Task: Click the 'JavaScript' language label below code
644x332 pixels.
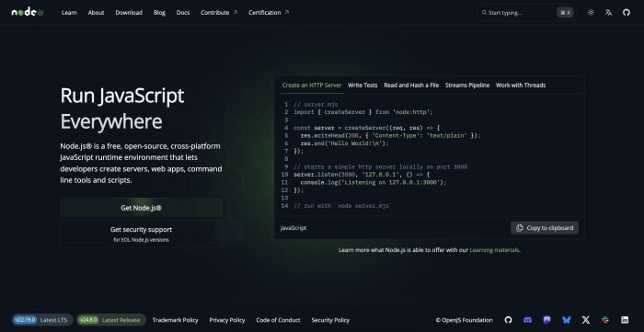Action: pyautogui.click(x=293, y=228)
